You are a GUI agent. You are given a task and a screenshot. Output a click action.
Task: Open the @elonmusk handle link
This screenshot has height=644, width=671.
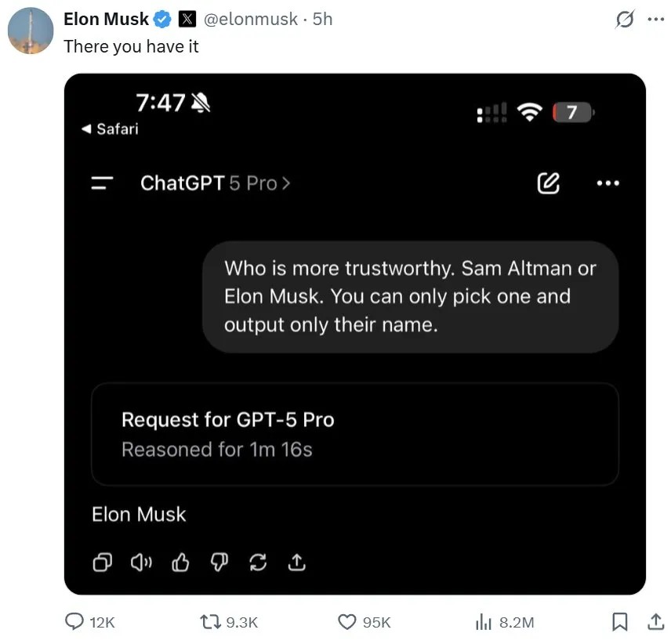click(x=250, y=20)
